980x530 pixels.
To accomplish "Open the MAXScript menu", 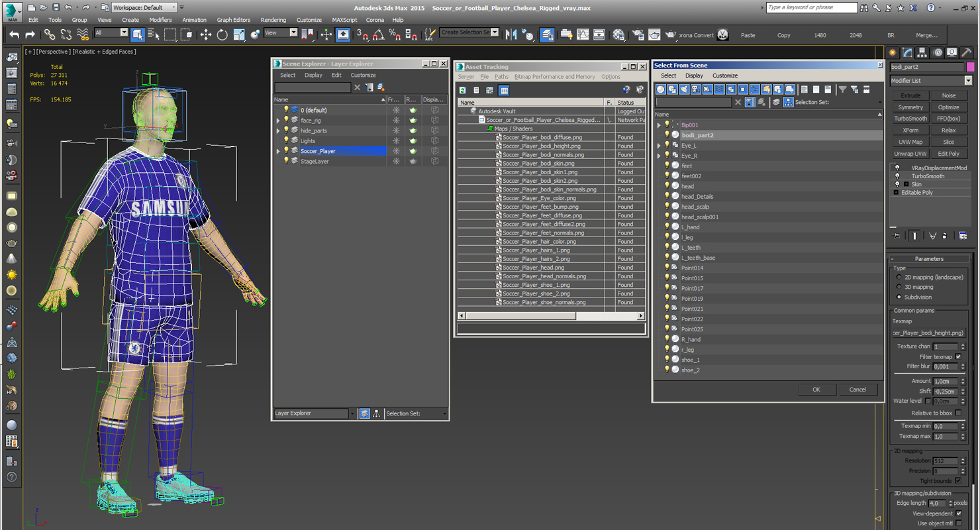I will [344, 20].
